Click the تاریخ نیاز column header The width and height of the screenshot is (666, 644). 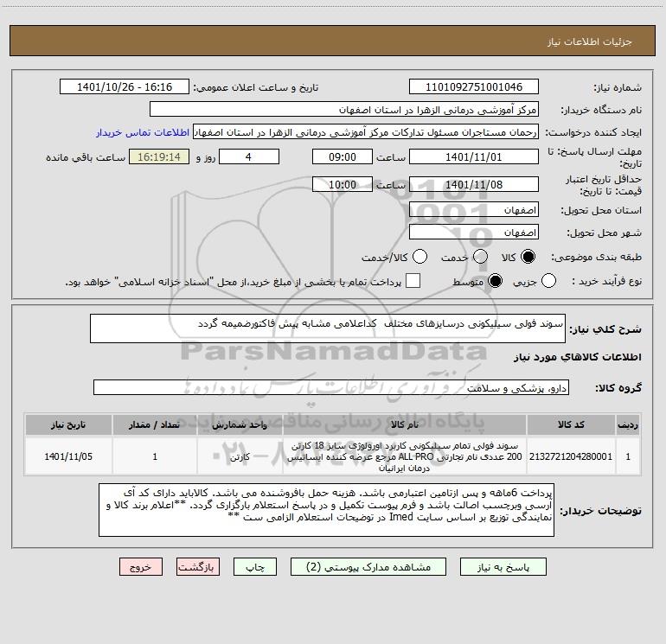point(68,424)
